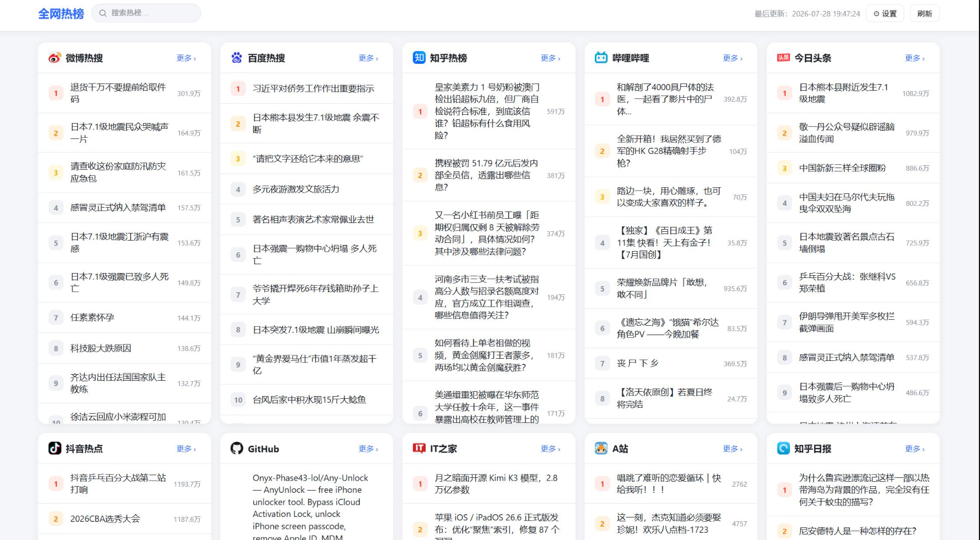Click the GitHub octocat icon
This screenshot has height=540, width=980.
click(237, 448)
